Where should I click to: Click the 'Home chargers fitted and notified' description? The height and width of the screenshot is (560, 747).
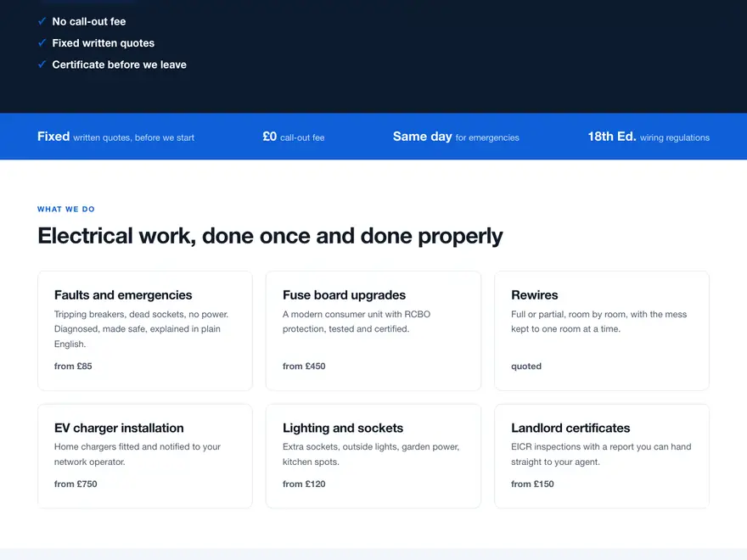[138, 454]
